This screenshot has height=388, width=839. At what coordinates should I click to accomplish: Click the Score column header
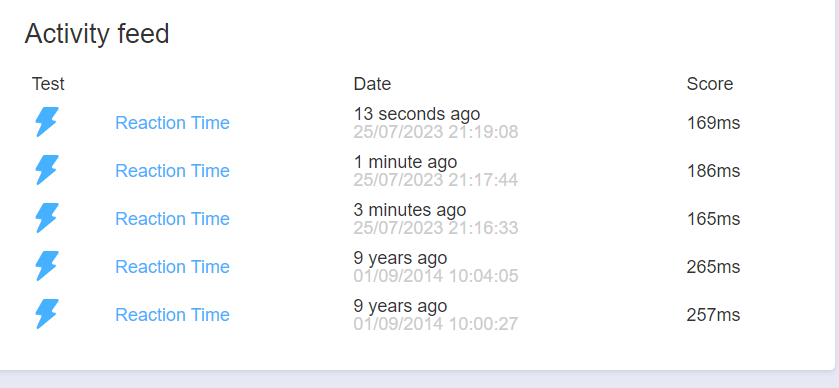(710, 84)
